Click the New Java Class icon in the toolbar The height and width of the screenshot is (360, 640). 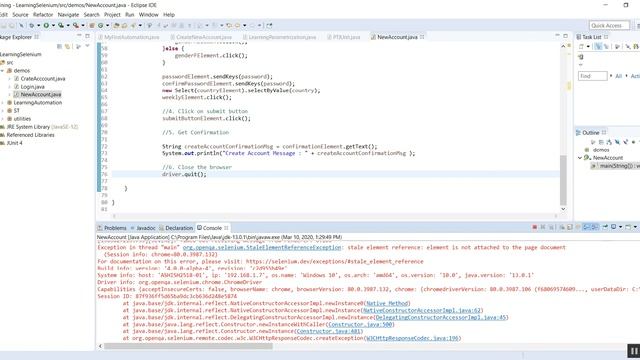pyautogui.click(x=100, y=25)
